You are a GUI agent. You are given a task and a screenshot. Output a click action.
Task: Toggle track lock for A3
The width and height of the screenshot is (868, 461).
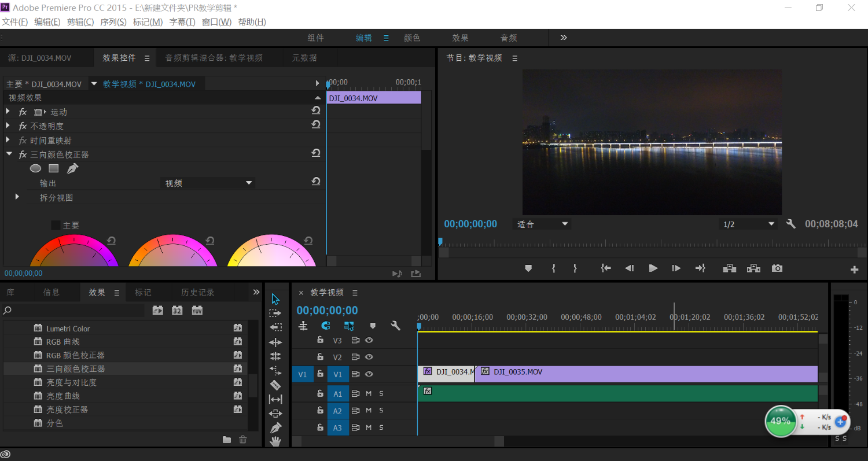click(x=320, y=427)
